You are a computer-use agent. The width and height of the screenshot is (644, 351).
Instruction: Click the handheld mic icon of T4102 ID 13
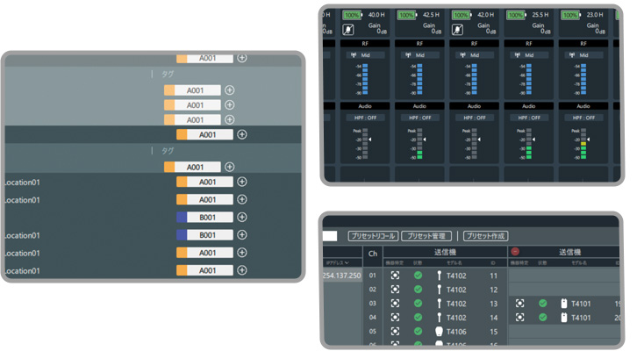tap(439, 304)
